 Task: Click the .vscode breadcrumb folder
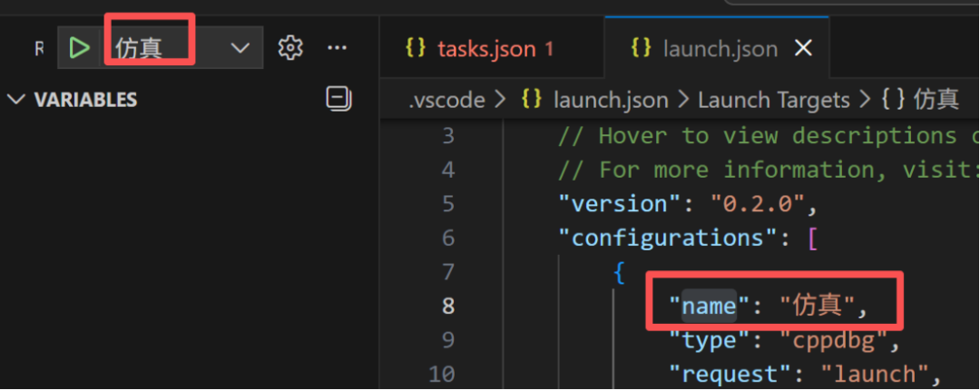[446, 100]
